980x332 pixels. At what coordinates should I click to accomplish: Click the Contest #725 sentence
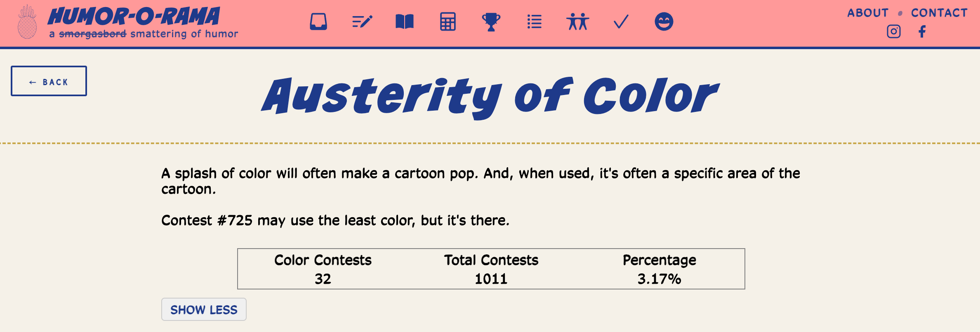point(335,221)
